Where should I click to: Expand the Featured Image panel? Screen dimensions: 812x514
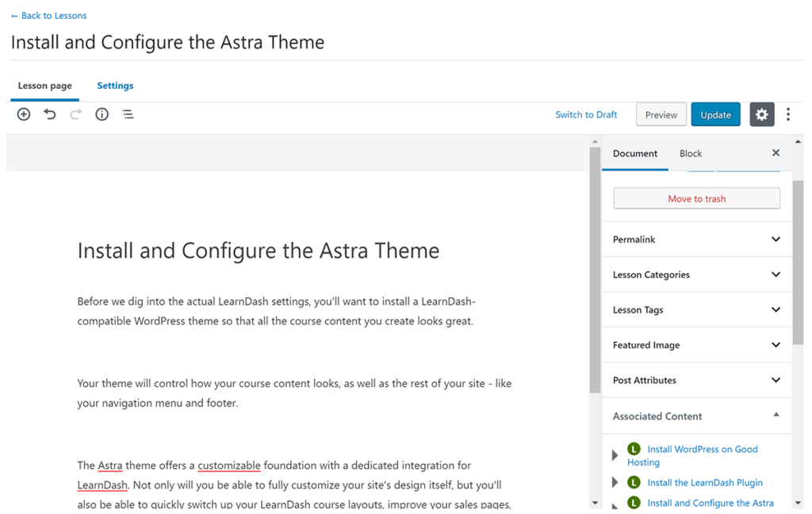[776, 345]
